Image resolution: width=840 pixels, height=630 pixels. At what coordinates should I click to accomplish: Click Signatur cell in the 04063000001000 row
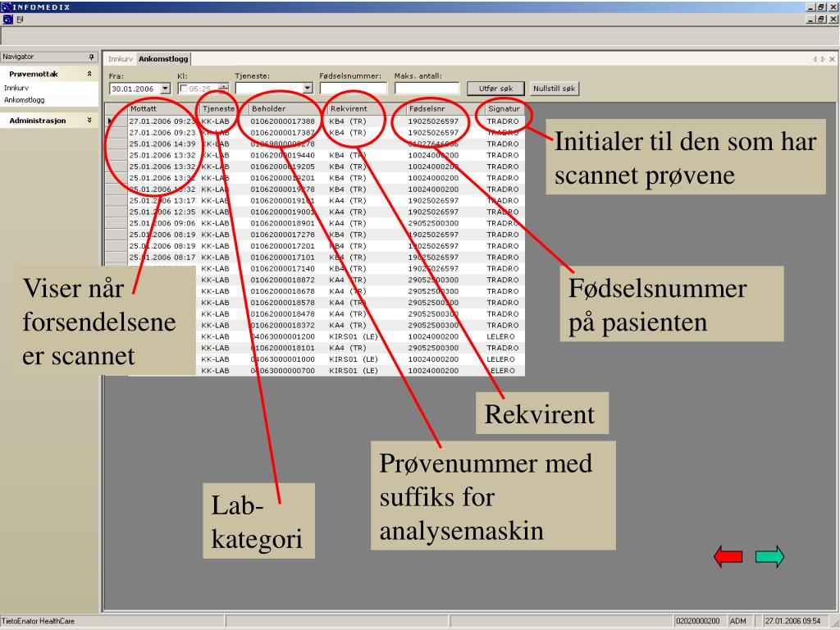[501, 359]
